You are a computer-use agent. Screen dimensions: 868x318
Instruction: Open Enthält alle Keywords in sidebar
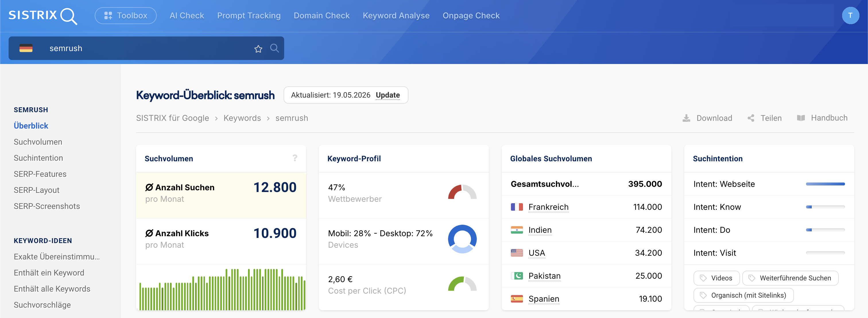click(52, 289)
